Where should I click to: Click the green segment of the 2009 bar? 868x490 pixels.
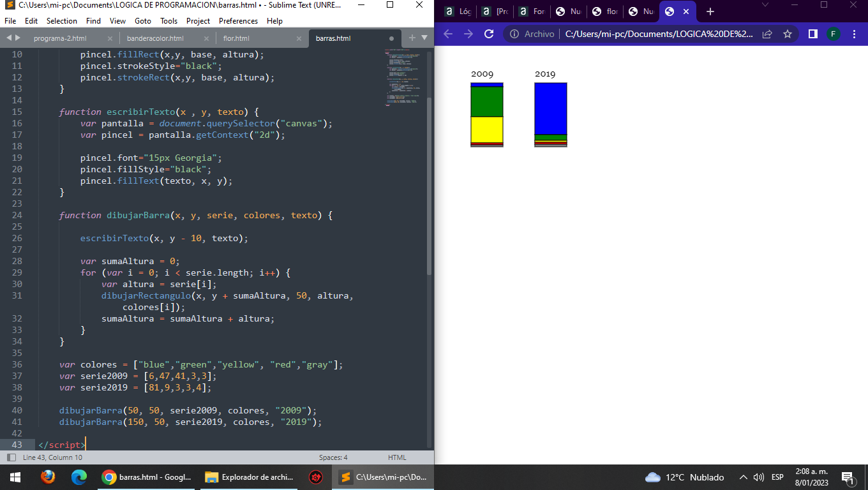click(487, 101)
